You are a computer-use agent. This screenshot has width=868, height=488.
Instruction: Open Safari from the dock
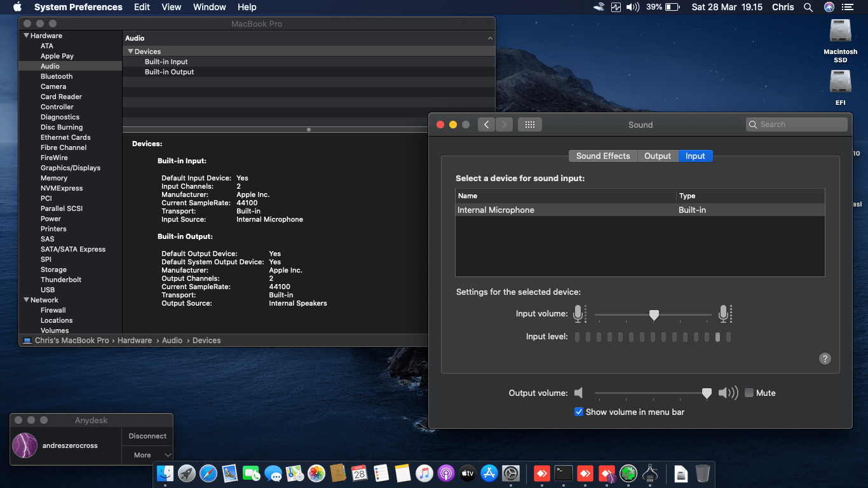(x=208, y=473)
